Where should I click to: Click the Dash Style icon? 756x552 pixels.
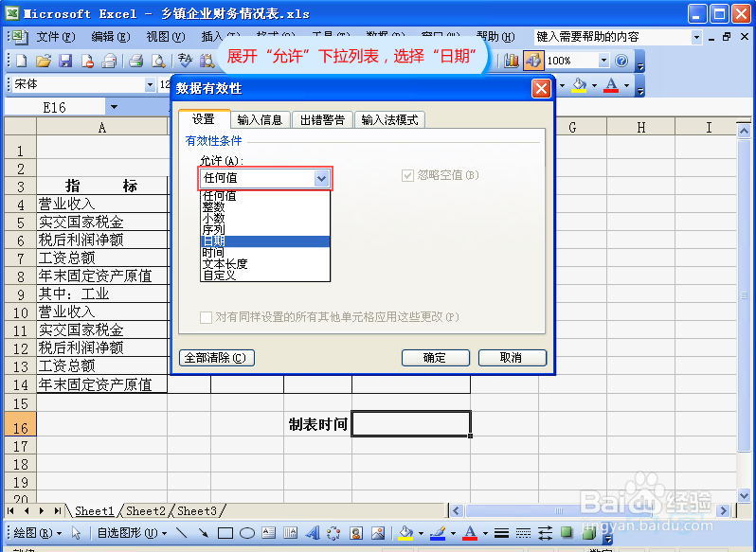pyautogui.click(x=523, y=533)
